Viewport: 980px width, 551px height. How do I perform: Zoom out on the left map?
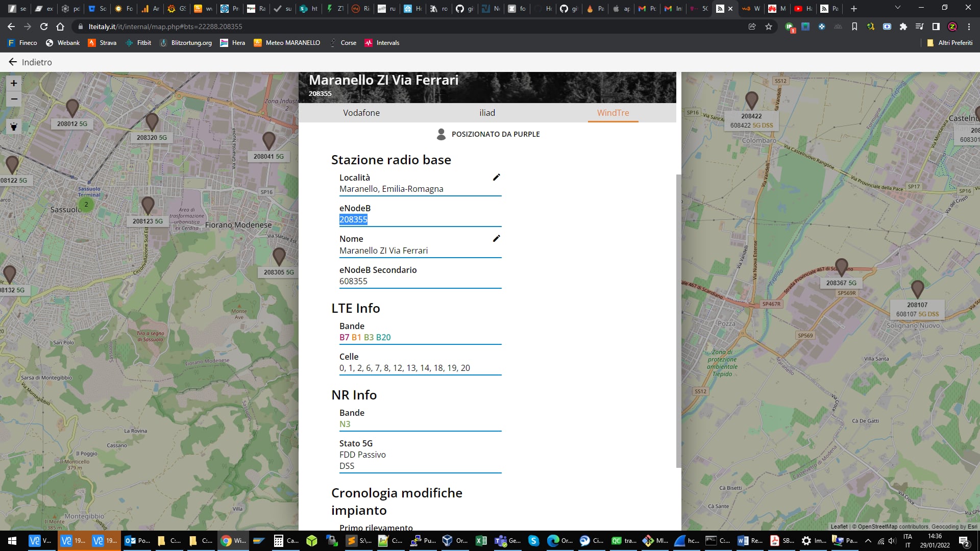[14, 99]
